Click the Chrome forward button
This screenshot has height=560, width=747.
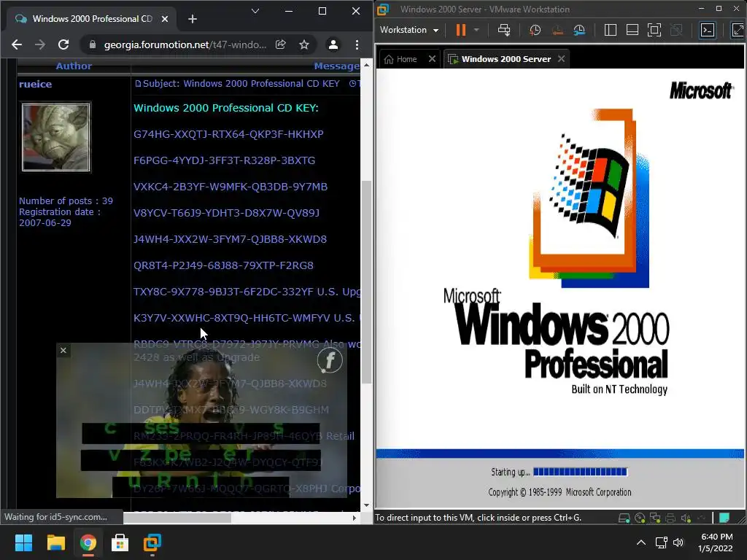click(40, 44)
